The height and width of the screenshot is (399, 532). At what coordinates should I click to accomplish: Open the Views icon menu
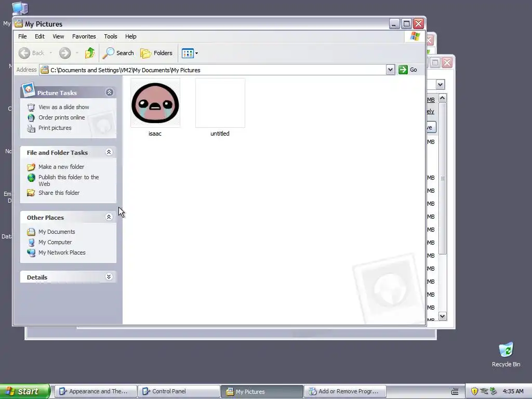pos(190,53)
